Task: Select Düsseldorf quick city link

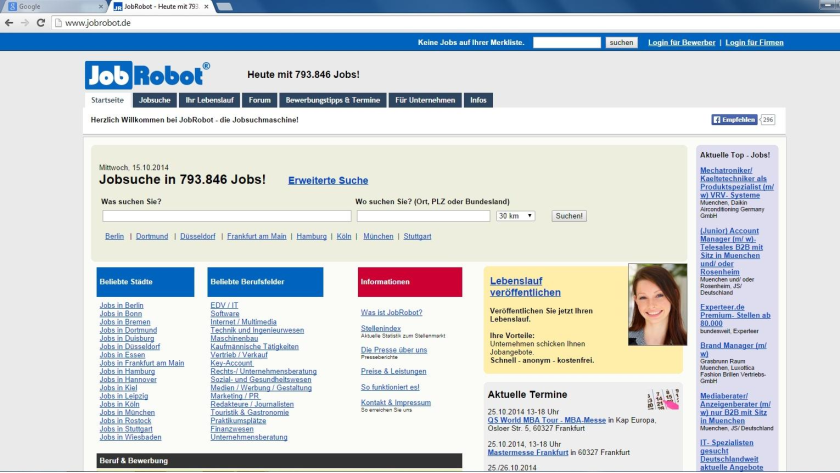Action: point(198,236)
